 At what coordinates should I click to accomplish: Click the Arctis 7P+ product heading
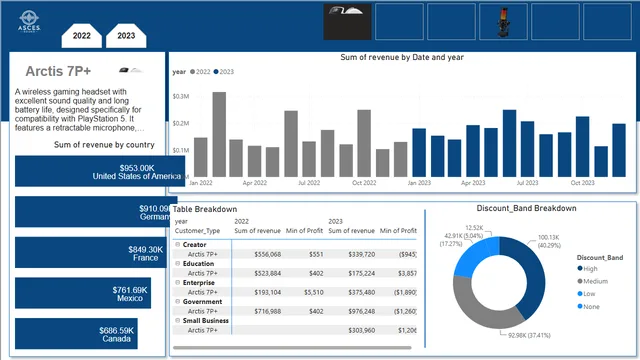click(x=58, y=71)
